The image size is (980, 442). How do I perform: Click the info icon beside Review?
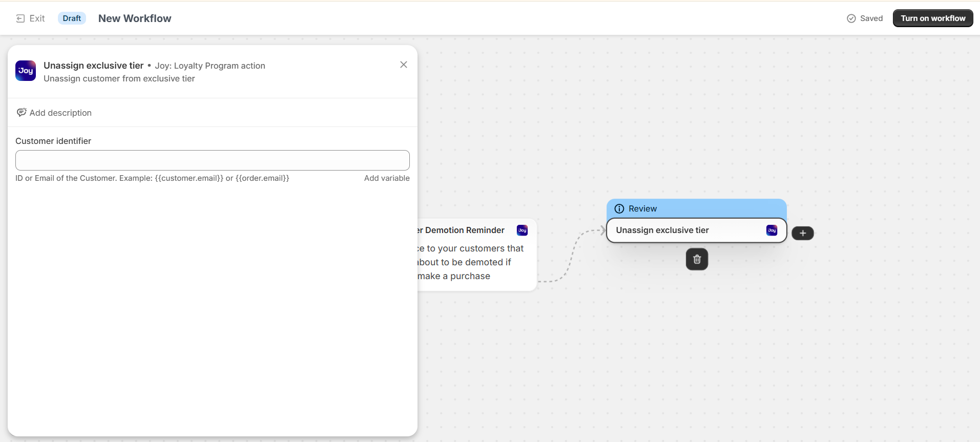pyautogui.click(x=619, y=208)
